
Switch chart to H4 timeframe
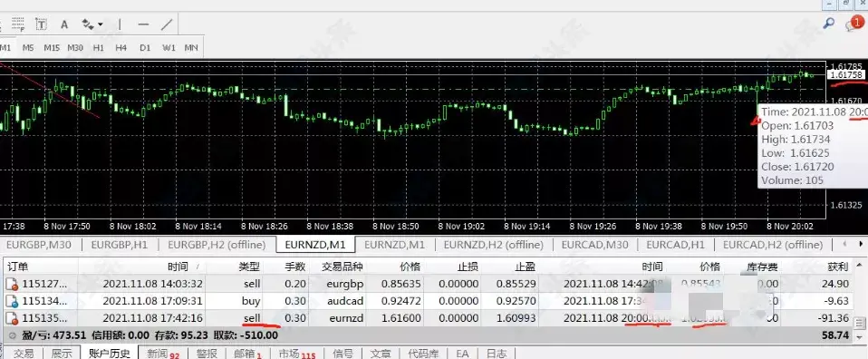(121, 48)
